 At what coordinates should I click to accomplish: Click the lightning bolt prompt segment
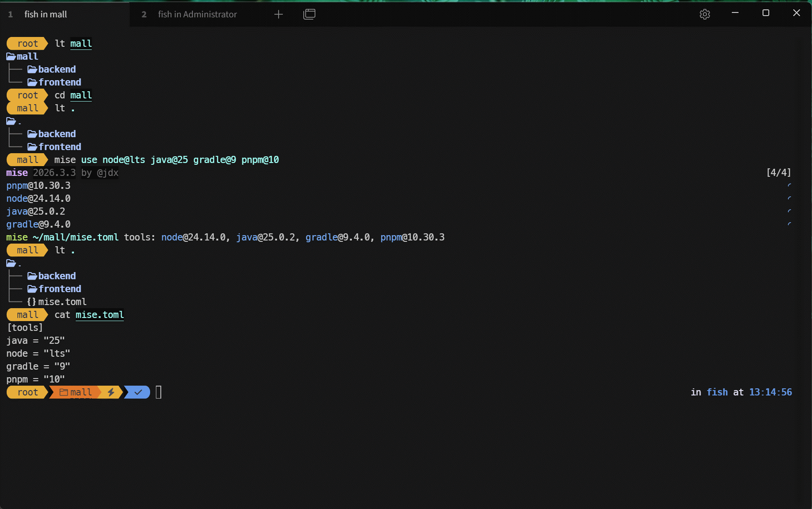tap(111, 392)
